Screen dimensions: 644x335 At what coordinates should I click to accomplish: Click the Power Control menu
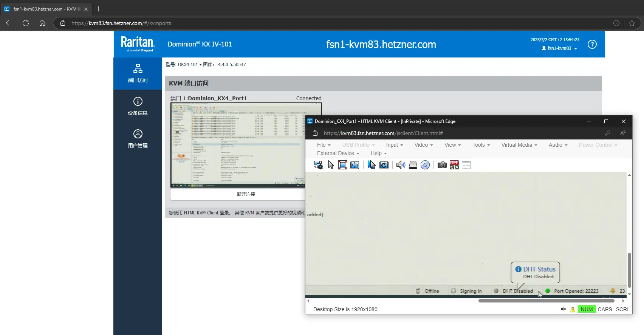[598, 145]
